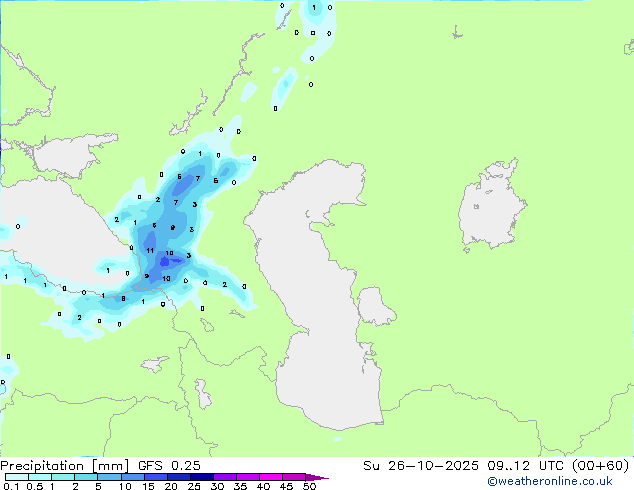The width and height of the screenshot is (634, 490).
Task: Click the '50' legend scale label
Action: [x=309, y=486]
